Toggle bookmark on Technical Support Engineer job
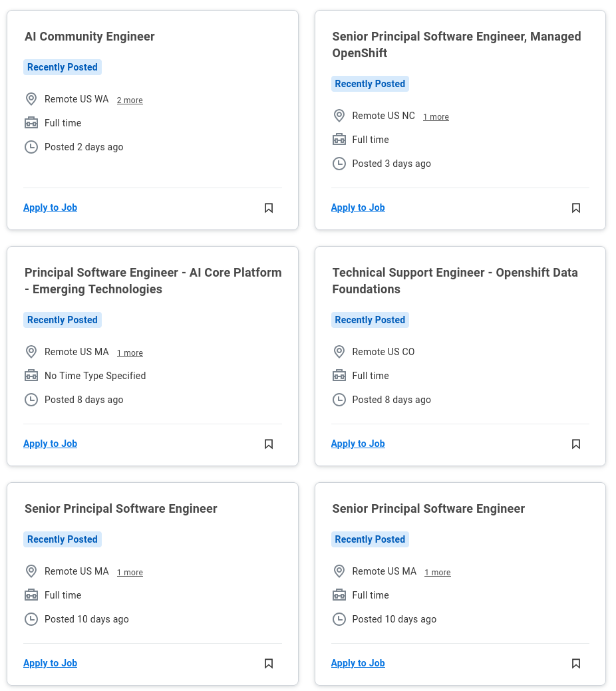 [x=576, y=444]
